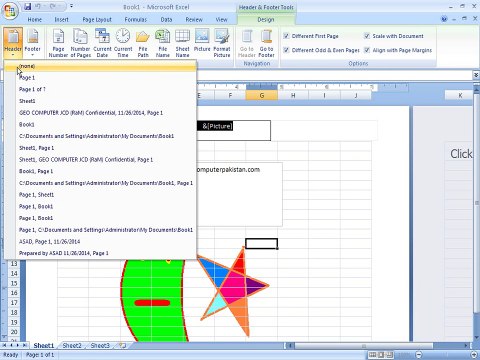The width and height of the screenshot is (480, 360).
Task: Click 'Click' add header area on next page
Action: pyautogui.click(x=461, y=154)
